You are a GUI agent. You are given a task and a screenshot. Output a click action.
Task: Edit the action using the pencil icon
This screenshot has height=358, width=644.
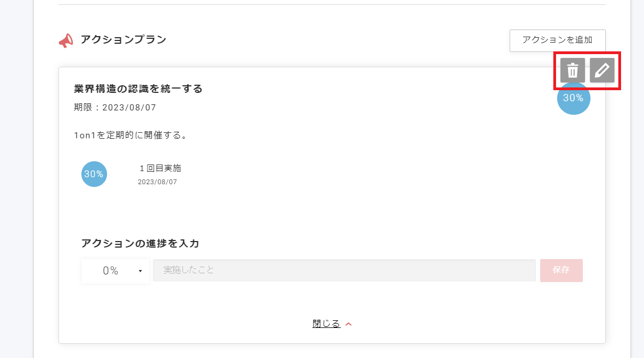602,71
